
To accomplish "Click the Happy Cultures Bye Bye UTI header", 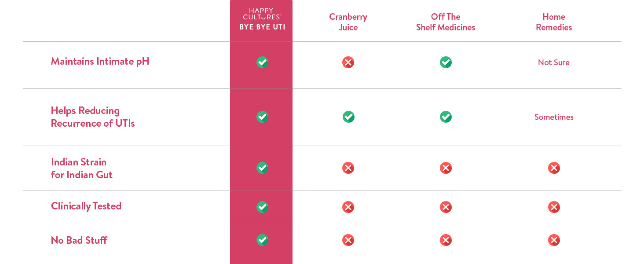I will pyautogui.click(x=262, y=20).
